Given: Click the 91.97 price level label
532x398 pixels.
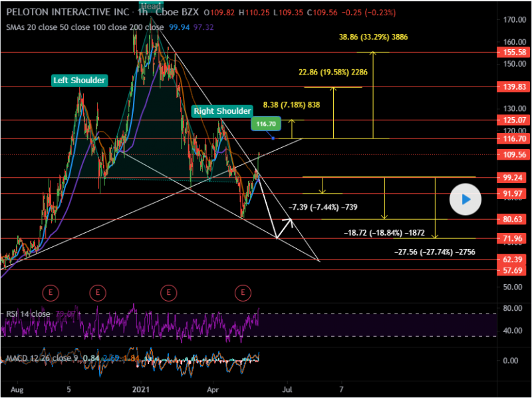Looking at the screenshot, I should pyautogui.click(x=513, y=194).
